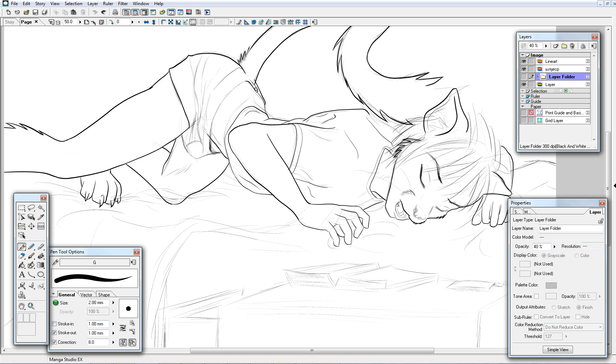Switch to the Story tab
The image size is (616, 364).
10,22
